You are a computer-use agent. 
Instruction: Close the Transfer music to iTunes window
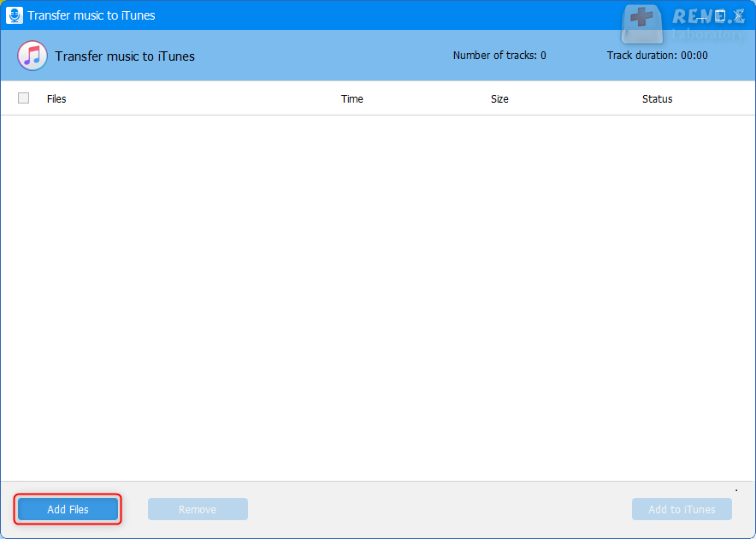(739, 16)
